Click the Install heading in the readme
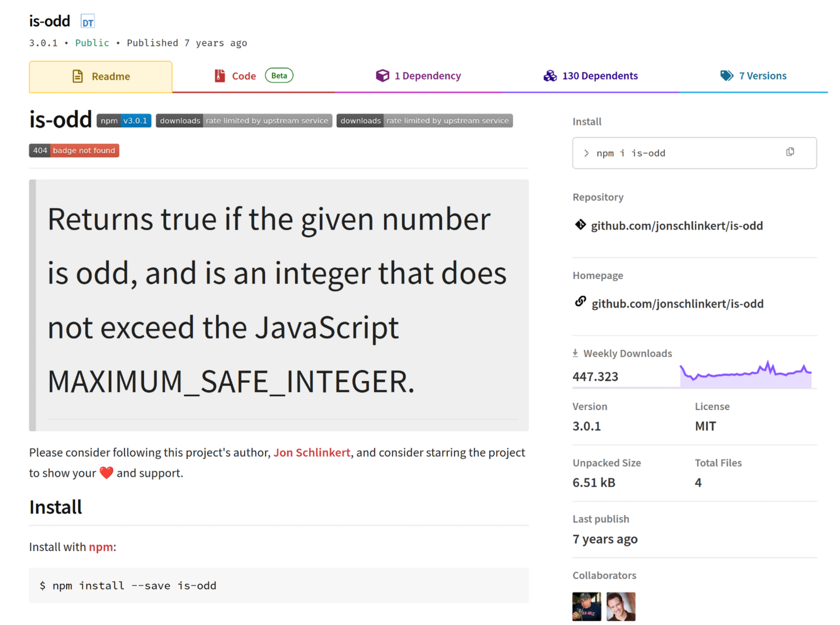Viewport: 840px width, 625px height. point(55,507)
